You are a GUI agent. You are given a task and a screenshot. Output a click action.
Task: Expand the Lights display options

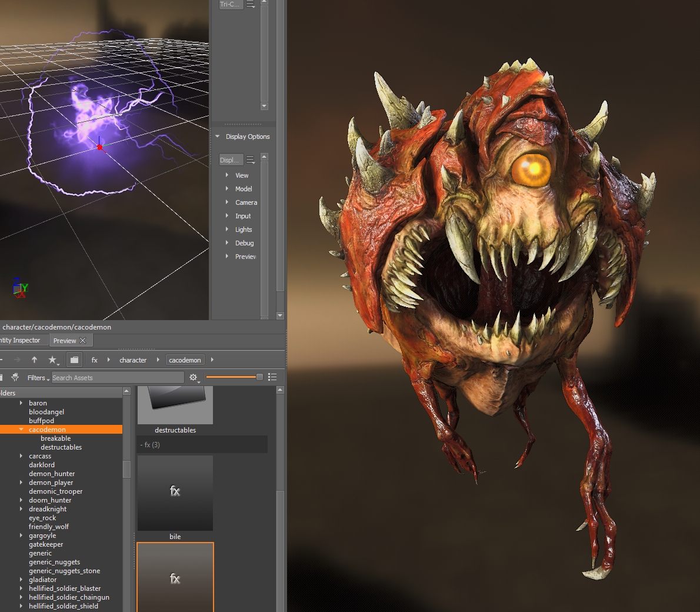pos(227,229)
